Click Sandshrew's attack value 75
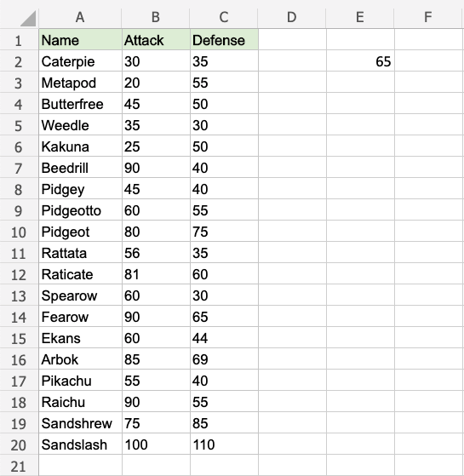Screen dimensions: 464x476 pos(156,423)
